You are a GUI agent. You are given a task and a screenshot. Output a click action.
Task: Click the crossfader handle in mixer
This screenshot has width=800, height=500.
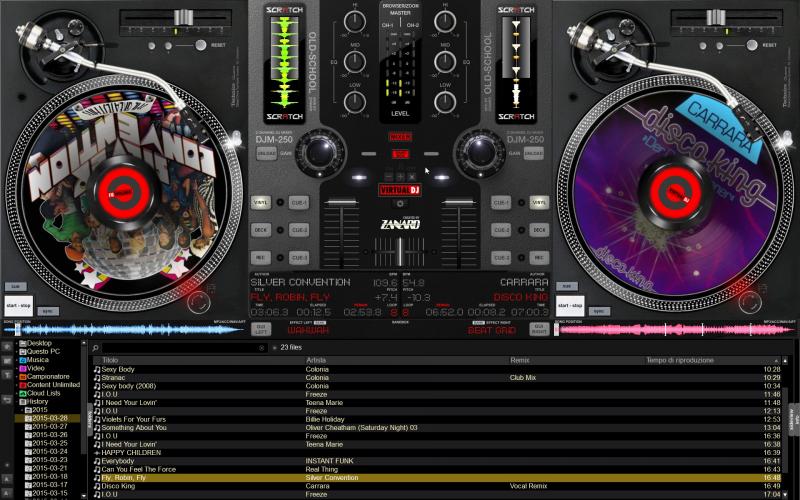(x=400, y=252)
